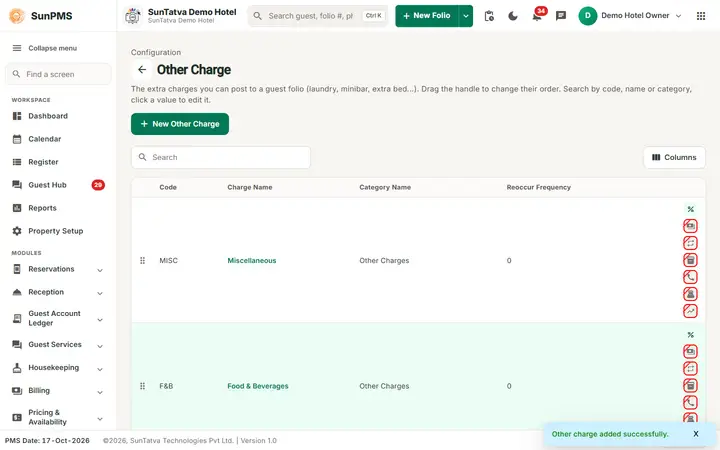
Task: Click the New Folio button
Action: [427, 16]
